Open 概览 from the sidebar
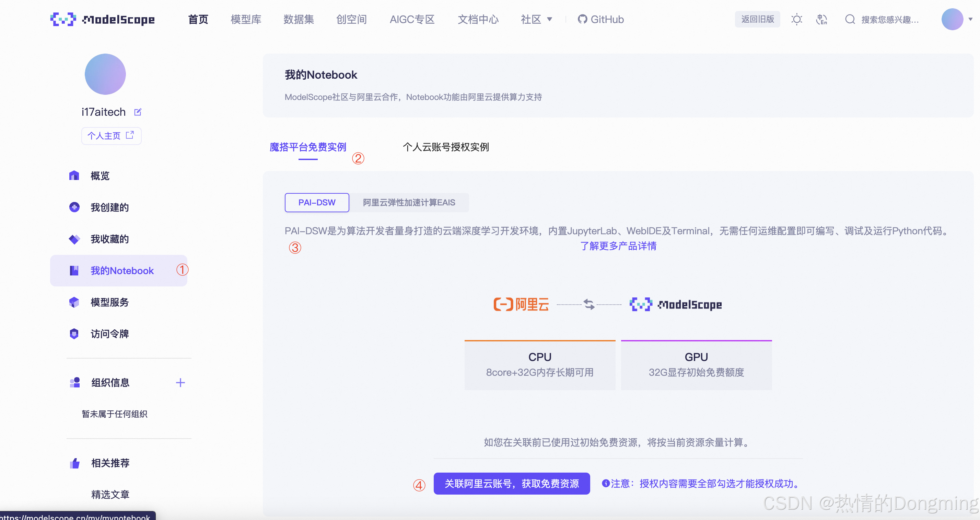This screenshot has height=520, width=980. tap(100, 176)
